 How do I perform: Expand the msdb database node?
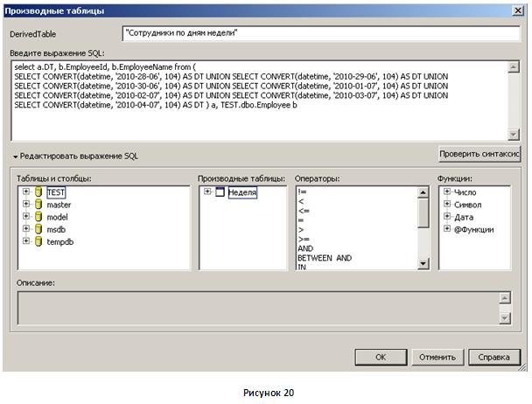click(x=26, y=228)
